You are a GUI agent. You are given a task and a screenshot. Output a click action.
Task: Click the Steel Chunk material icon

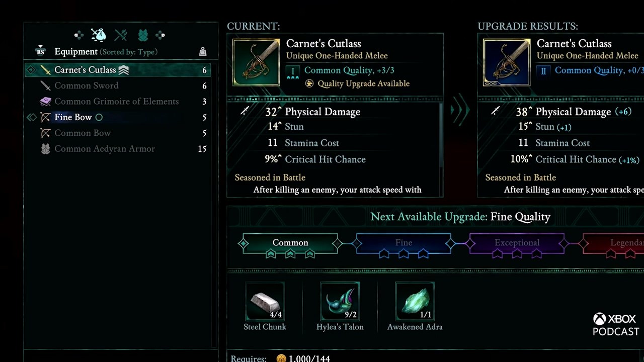265,302
